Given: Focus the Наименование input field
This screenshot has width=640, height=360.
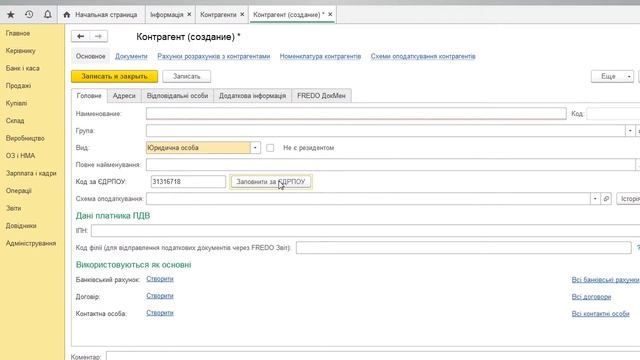Looking at the screenshot, I should tap(356, 113).
